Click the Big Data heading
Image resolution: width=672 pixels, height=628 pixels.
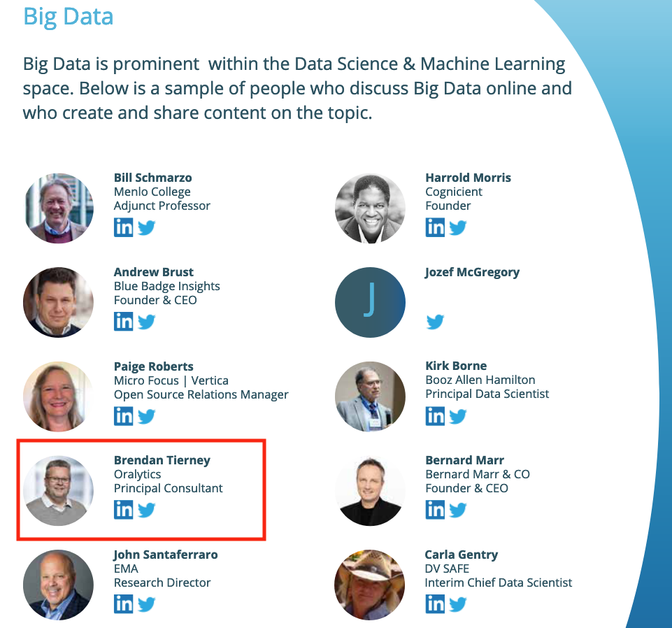[69, 16]
